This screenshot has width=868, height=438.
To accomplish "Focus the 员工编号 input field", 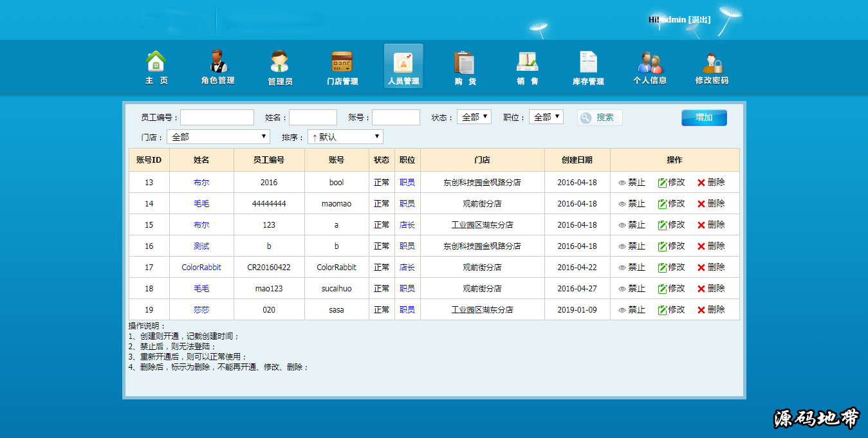I will point(217,117).
